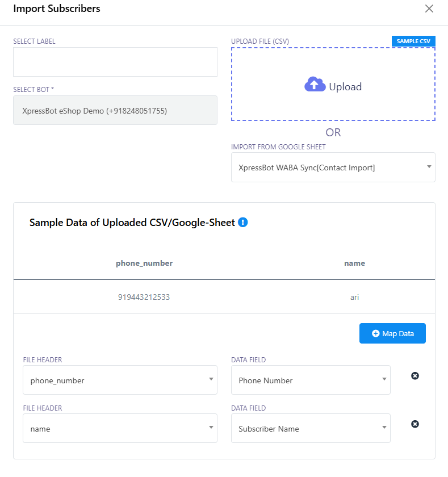Remove the name mapping row
448x477 pixels.
tap(415, 424)
